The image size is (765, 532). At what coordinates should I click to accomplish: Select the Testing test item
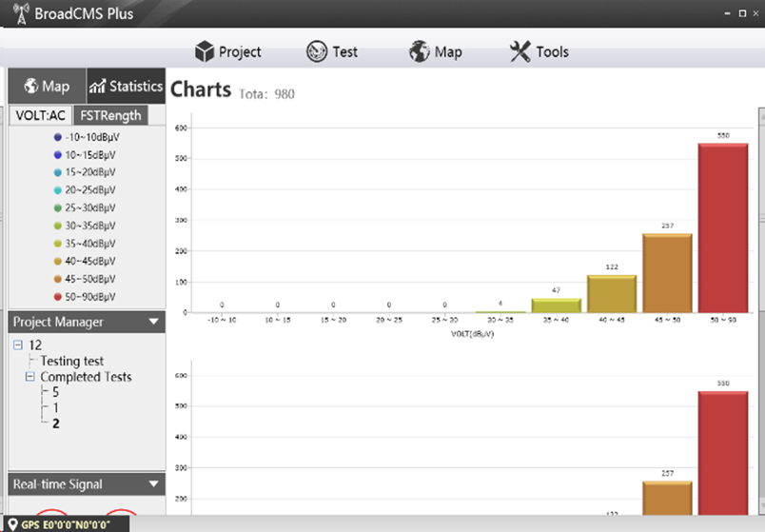coord(72,362)
